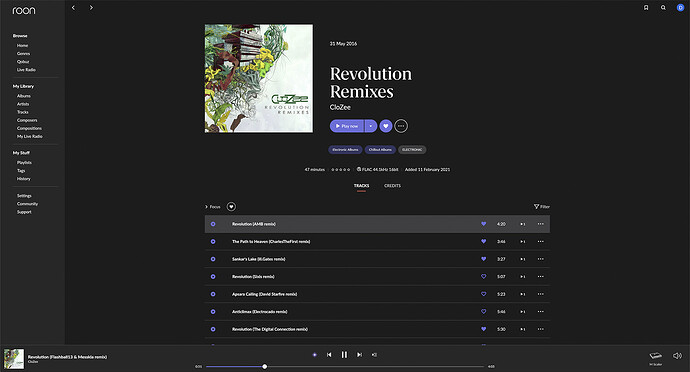
Task: Toggle heart for Revolution (Sixis remix)
Action: (x=484, y=276)
